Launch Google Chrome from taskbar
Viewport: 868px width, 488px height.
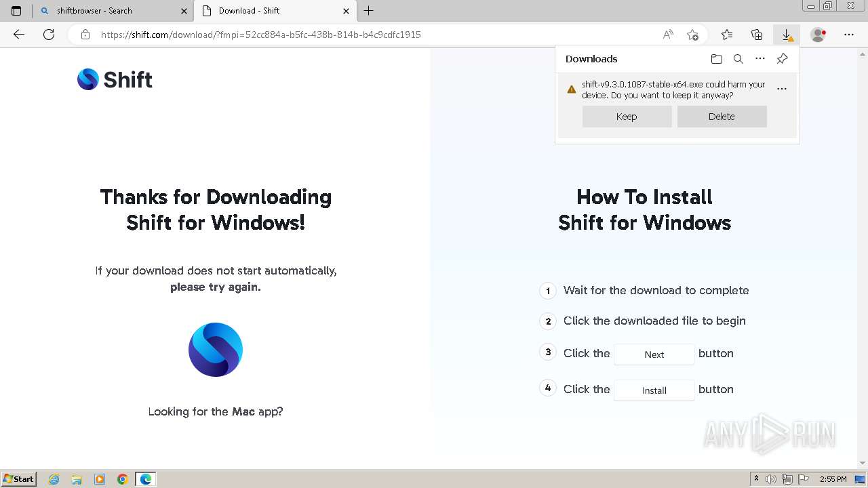click(123, 479)
